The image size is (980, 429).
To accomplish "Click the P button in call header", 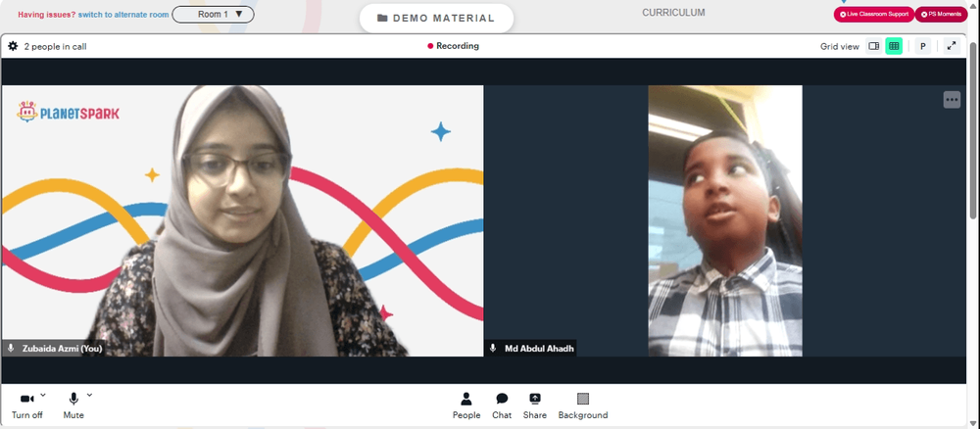I will click(922, 46).
